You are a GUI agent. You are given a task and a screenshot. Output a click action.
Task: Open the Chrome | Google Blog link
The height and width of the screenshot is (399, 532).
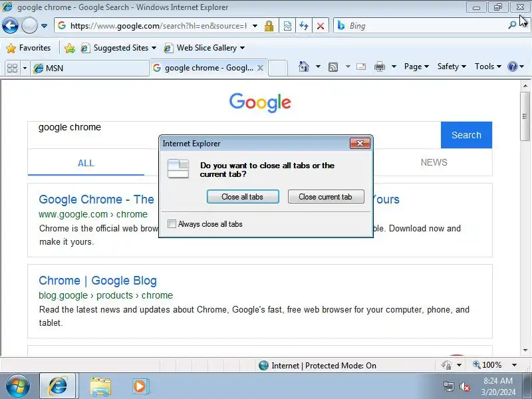[x=98, y=281]
